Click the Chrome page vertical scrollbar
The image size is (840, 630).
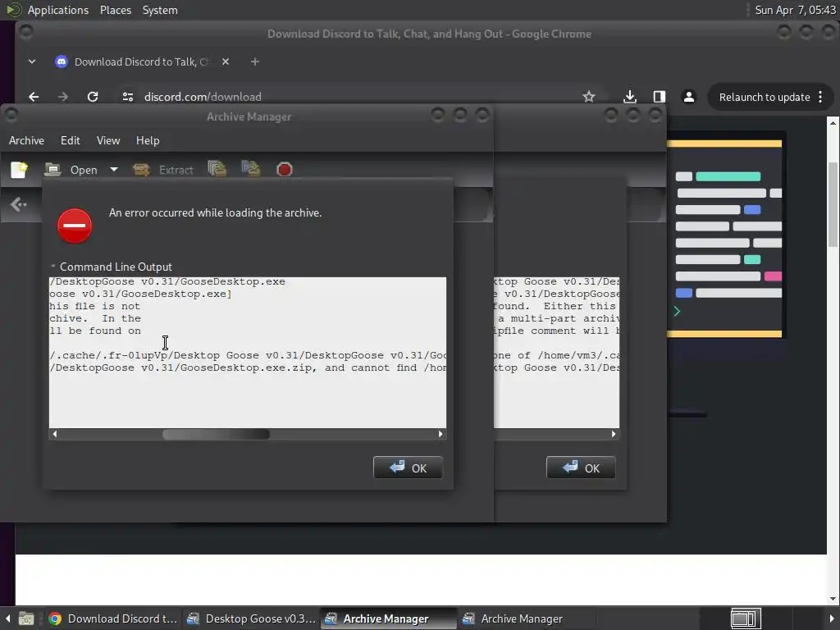833,203
